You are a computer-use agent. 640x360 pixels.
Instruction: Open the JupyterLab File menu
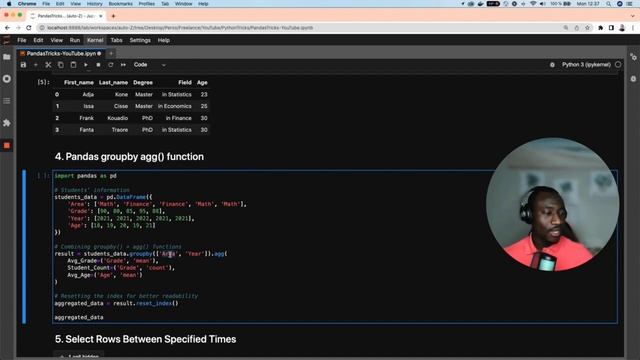point(22,40)
